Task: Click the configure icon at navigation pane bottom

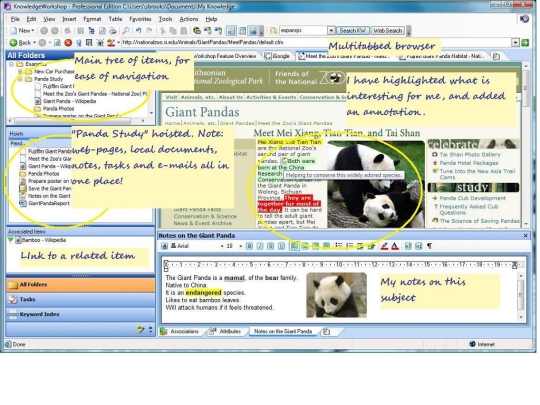Action: coord(141,330)
